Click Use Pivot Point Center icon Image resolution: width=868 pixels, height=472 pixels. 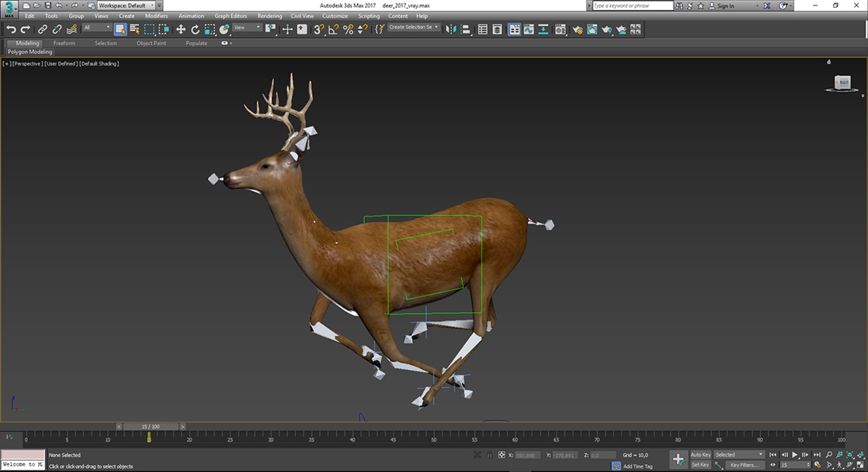(x=270, y=29)
